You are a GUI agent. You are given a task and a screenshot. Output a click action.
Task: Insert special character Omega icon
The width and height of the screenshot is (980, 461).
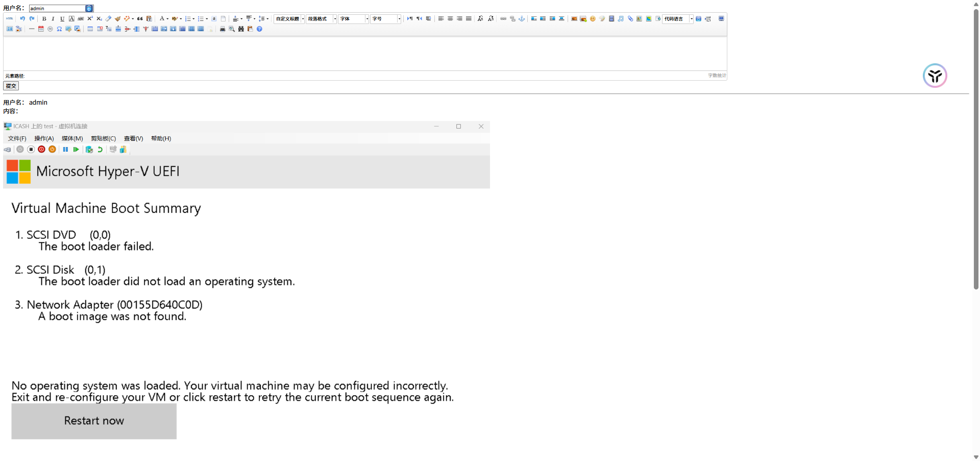coord(59,29)
